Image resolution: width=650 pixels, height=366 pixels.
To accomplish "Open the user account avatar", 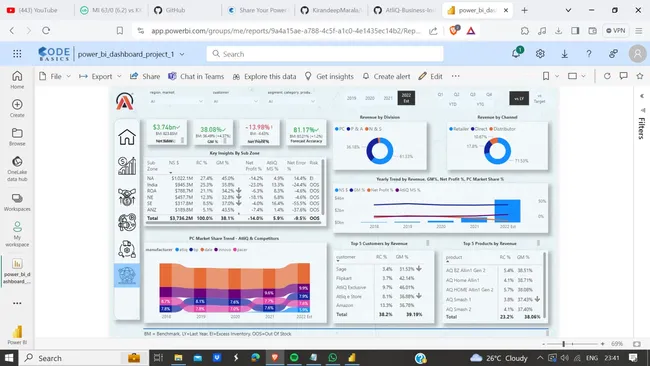I will [x=638, y=54].
